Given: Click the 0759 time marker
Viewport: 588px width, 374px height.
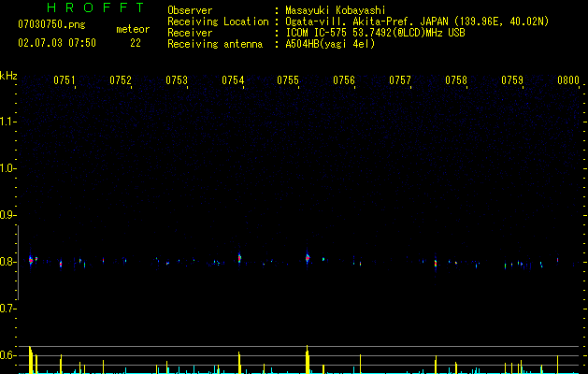Looking at the screenshot, I should pos(512,80).
